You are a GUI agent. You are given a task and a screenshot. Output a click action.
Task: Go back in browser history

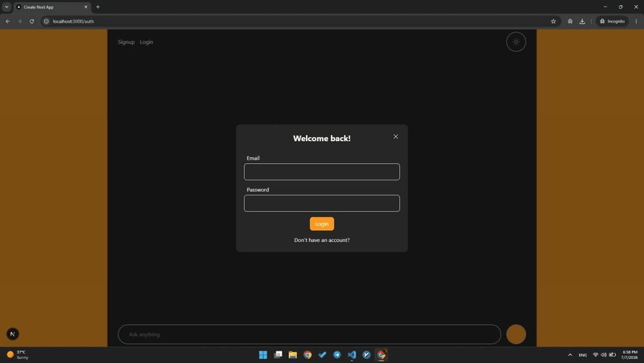8,21
